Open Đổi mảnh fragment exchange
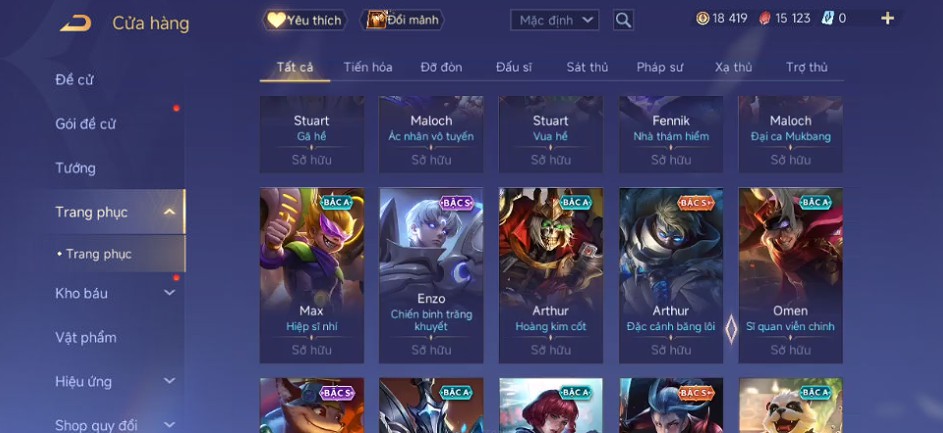Viewport: 943px width, 433px height. [402, 20]
